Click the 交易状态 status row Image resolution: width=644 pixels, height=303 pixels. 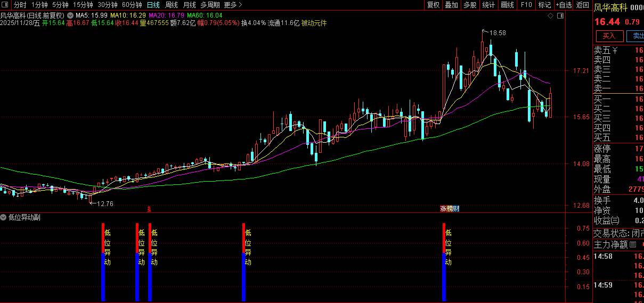(x=618, y=233)
